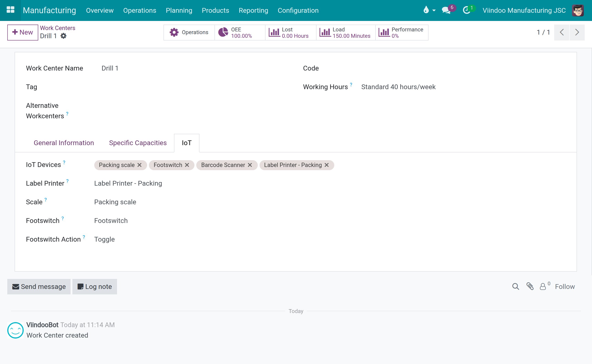Open conversations with 6 unread messages
The image size is (592, 364).
click(x=448, y=10)
